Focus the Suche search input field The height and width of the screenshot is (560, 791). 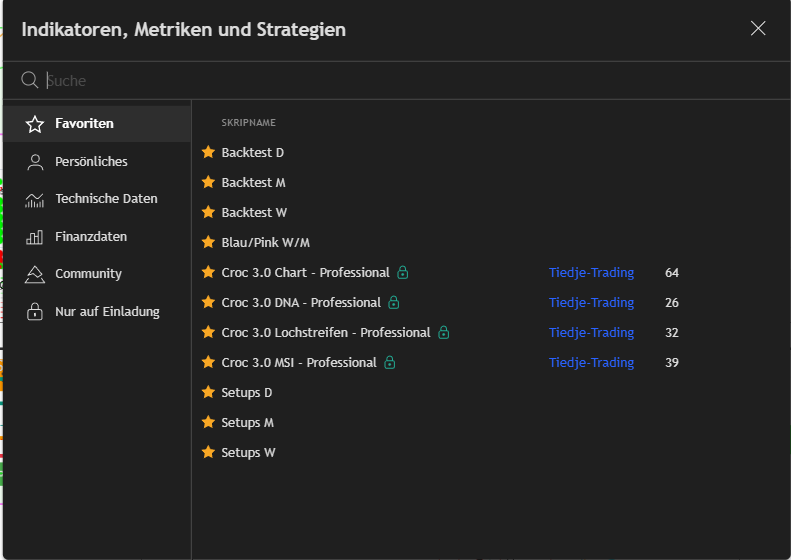pyautogui.click(x=400, y=80)
